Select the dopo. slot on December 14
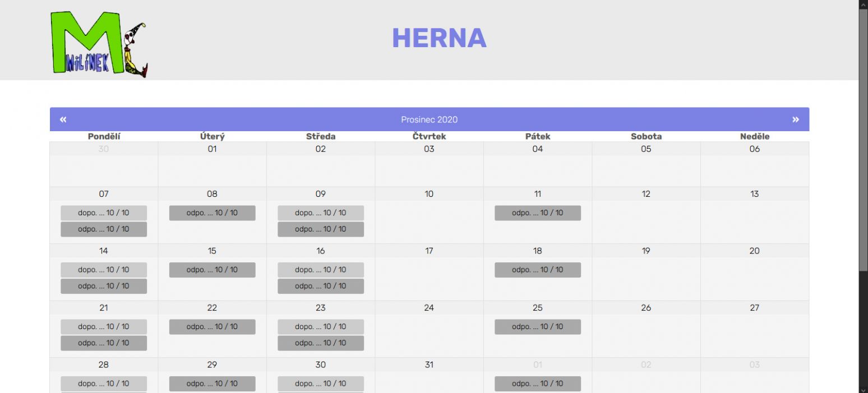 (x=103, y=270)
